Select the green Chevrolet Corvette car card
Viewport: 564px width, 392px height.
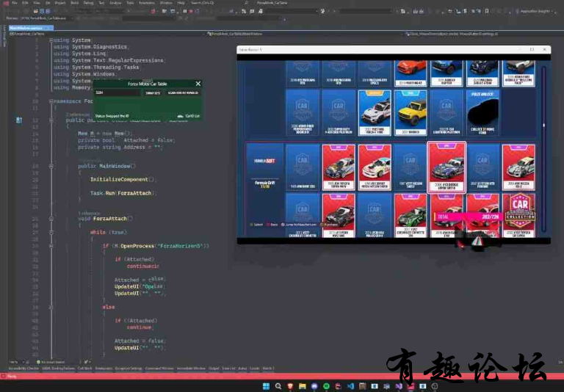(x=411, y=215)
